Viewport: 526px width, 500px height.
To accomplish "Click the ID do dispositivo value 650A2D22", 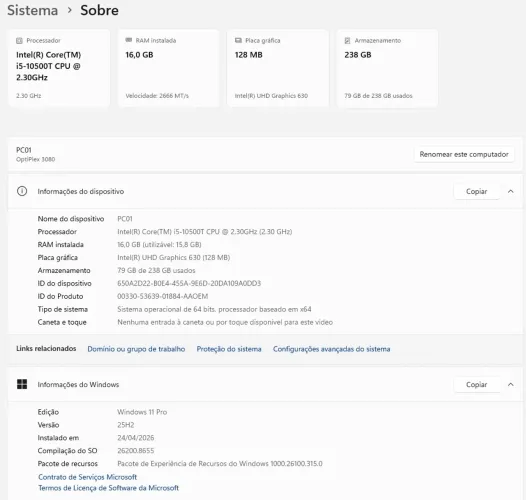I will click(x=189, y=284).
